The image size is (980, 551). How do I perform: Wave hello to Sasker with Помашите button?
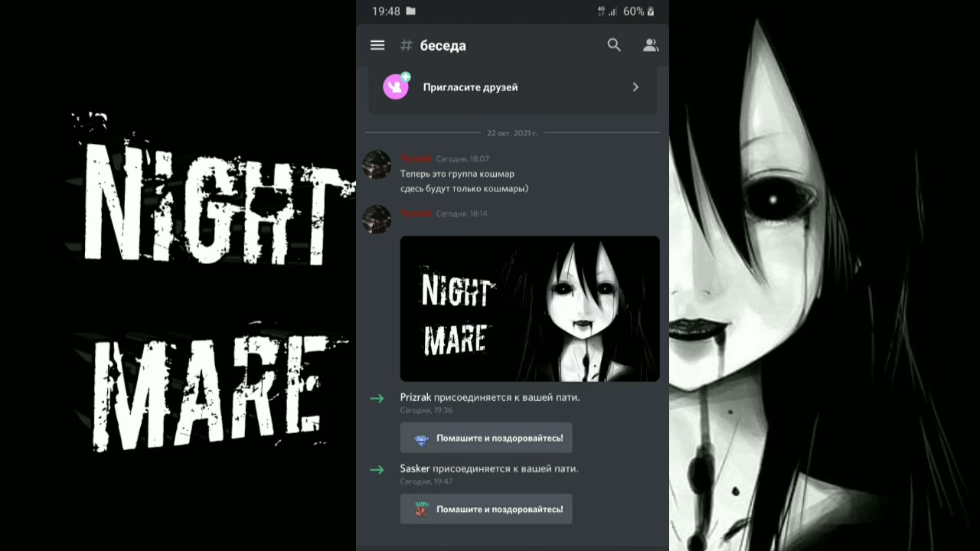point(486,509)
